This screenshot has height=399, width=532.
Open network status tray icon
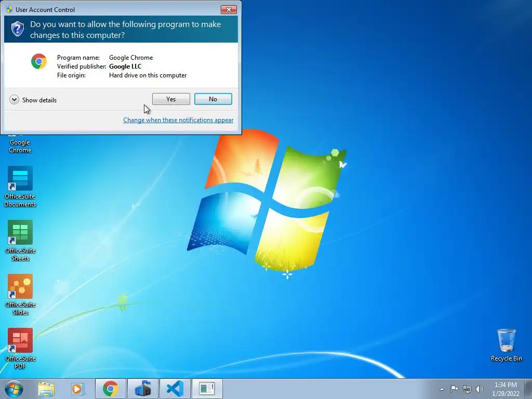[467, 389]
